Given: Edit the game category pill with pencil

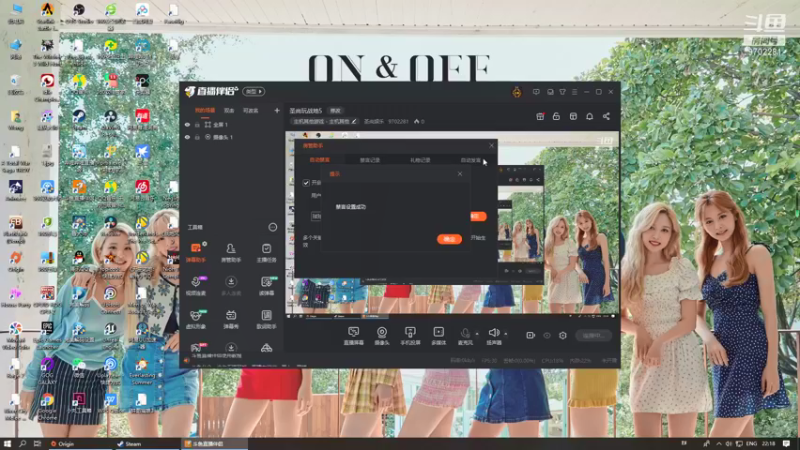Looking at the screenshot, I should pos(324,121).
